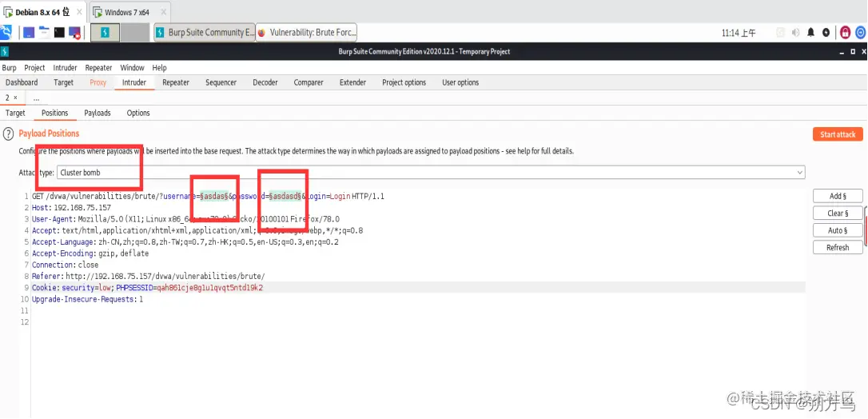This screenshot has width=868, height=419.
Task: Switch to the Repeater tool tab
Action: pyautogui.click(x=176, y=82)
